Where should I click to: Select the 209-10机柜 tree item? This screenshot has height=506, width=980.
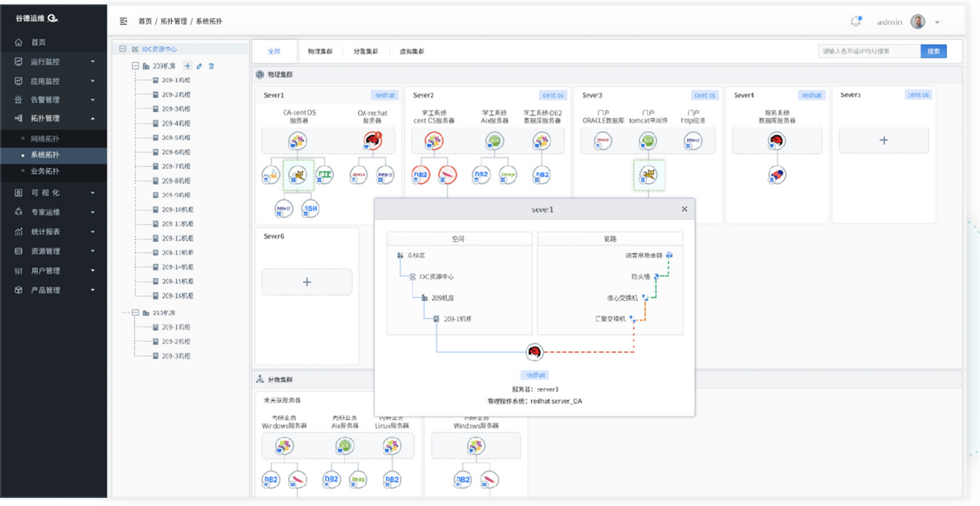173,210
